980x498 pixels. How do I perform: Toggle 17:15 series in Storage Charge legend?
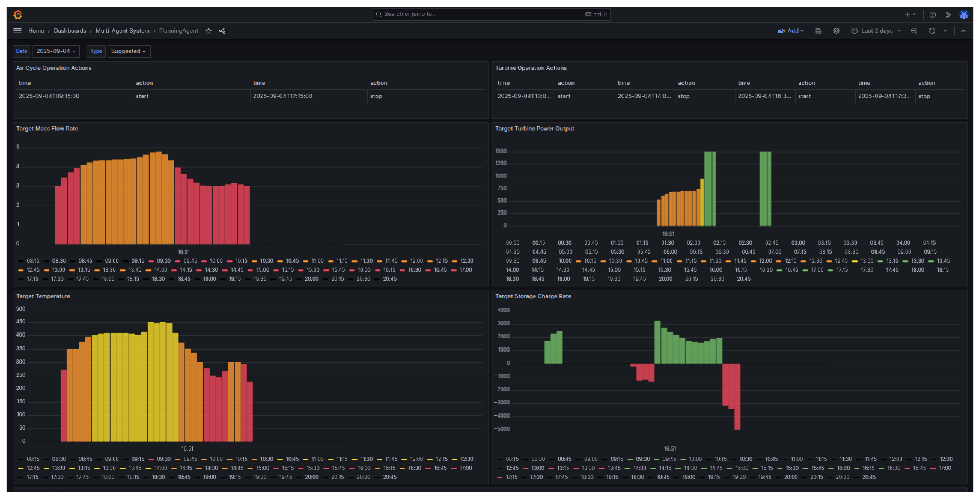pyautogui.click(x=511, y=477)
